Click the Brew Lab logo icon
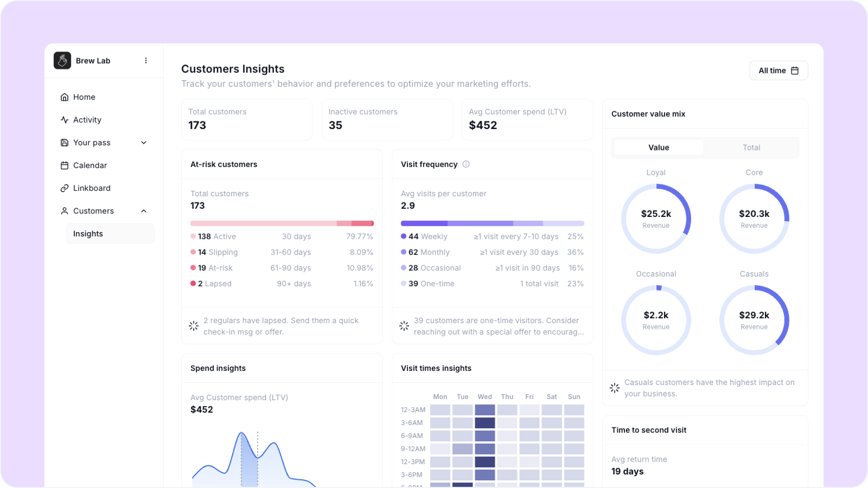The width and height of the screenshot is (868, 488). 62,60
